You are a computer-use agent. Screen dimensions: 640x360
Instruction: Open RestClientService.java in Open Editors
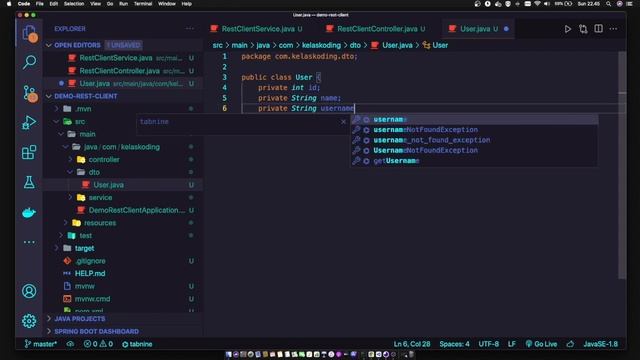[116, 58]
